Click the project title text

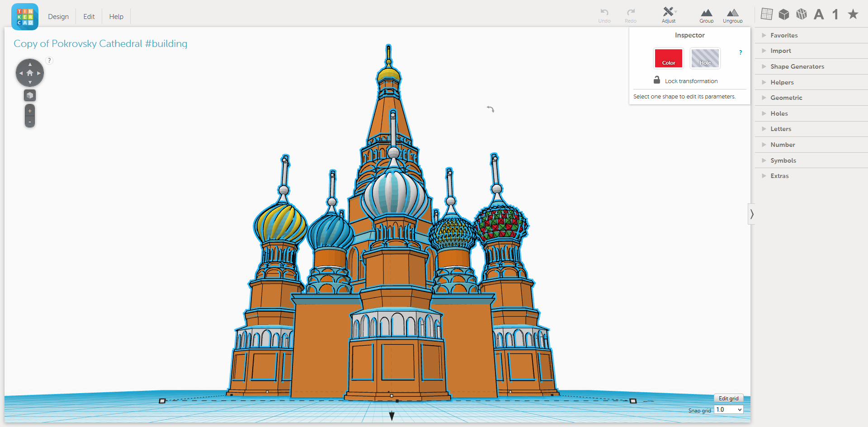100,43
